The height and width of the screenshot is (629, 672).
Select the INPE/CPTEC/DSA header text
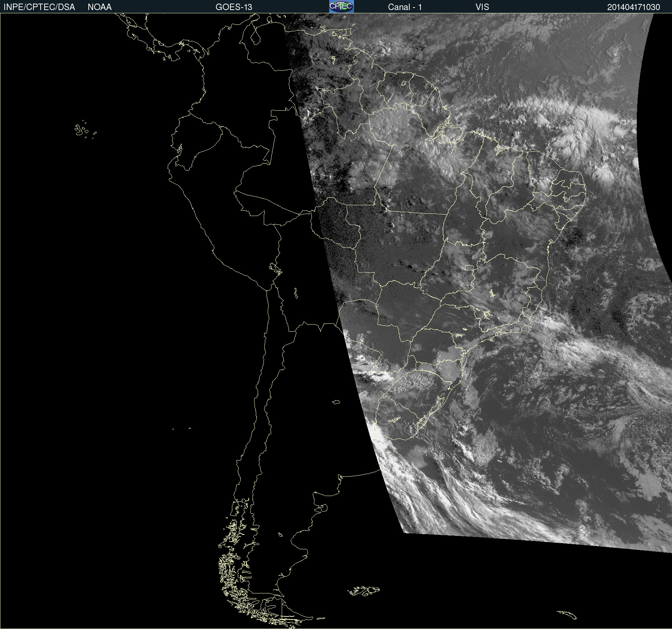(39, 7)
